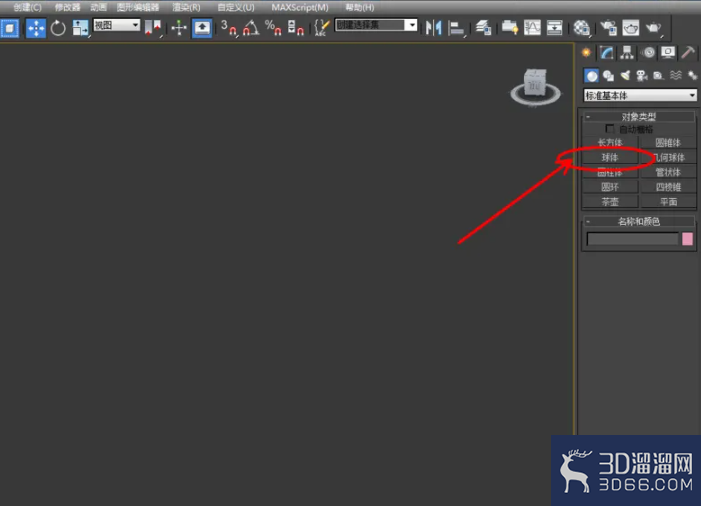Switch to the Utilities hammer tab
701x506 pixels.
(688, 53)
